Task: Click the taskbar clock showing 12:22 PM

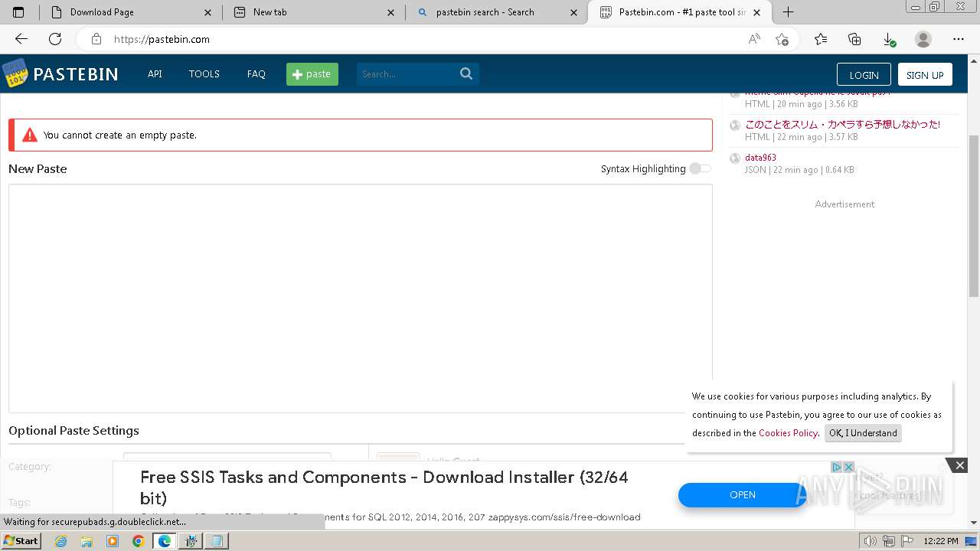Action: coord(941,541)
